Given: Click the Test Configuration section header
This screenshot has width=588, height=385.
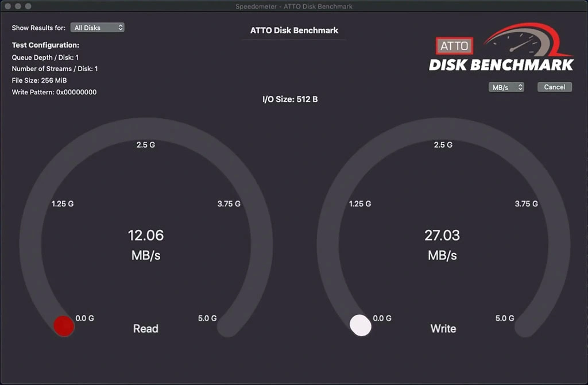Looking at the screenshot, I should coord(45,45).
